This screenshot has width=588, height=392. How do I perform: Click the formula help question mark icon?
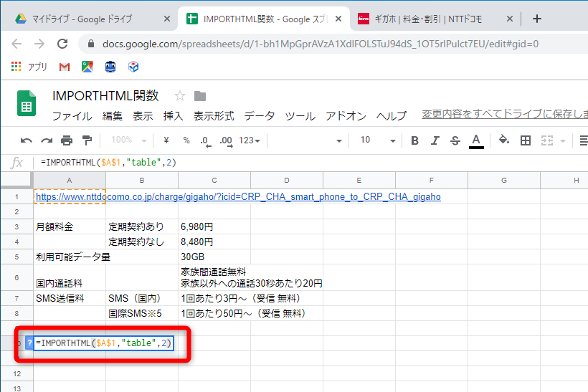(29, 343)
